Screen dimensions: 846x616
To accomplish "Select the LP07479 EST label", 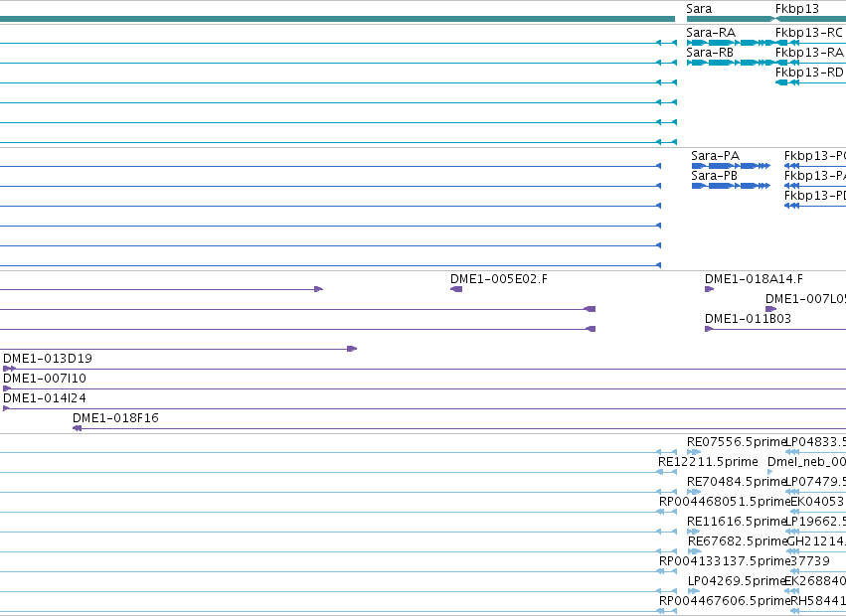I will [816, 482].
